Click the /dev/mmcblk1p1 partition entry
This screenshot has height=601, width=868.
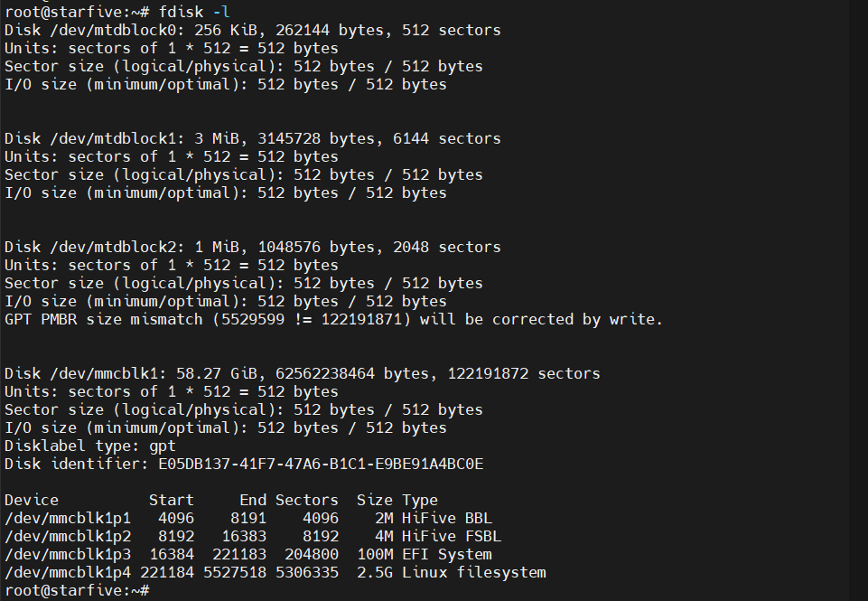[68, 518]
